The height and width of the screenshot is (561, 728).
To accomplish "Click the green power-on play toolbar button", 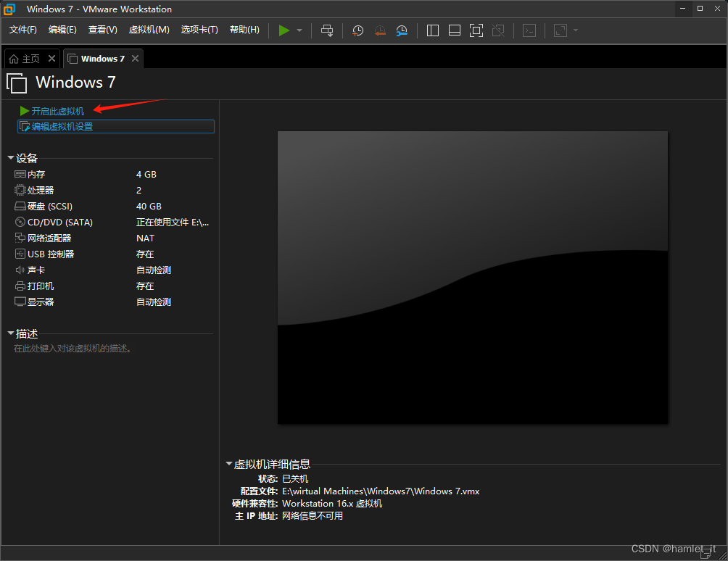I will click(x=284, y=30).
